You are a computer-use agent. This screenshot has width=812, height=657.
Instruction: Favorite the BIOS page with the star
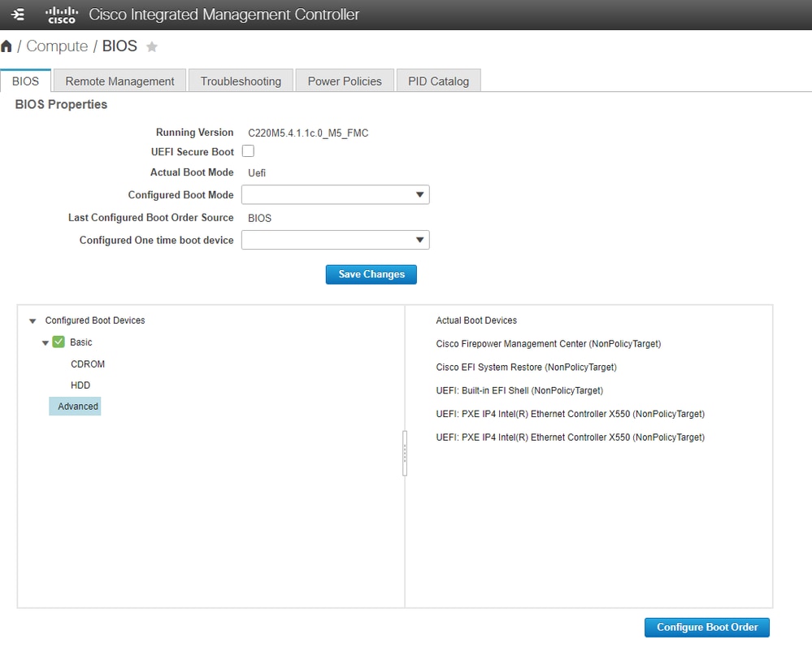[151, 47]
